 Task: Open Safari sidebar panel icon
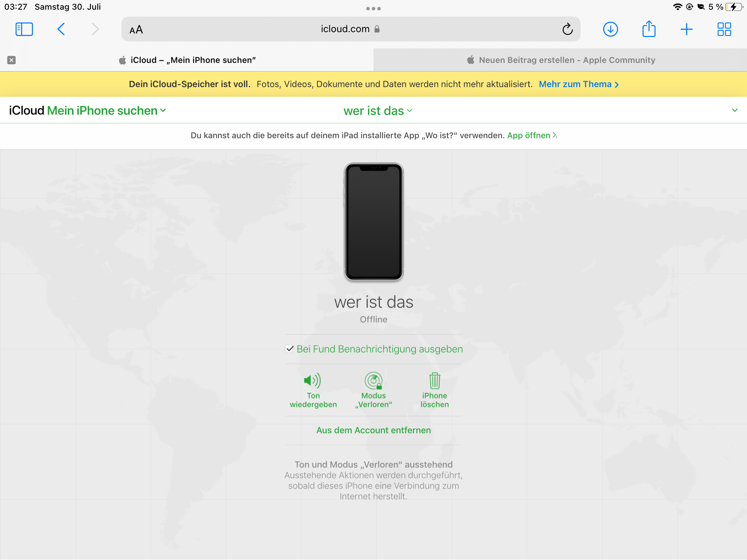pos(24,29)
